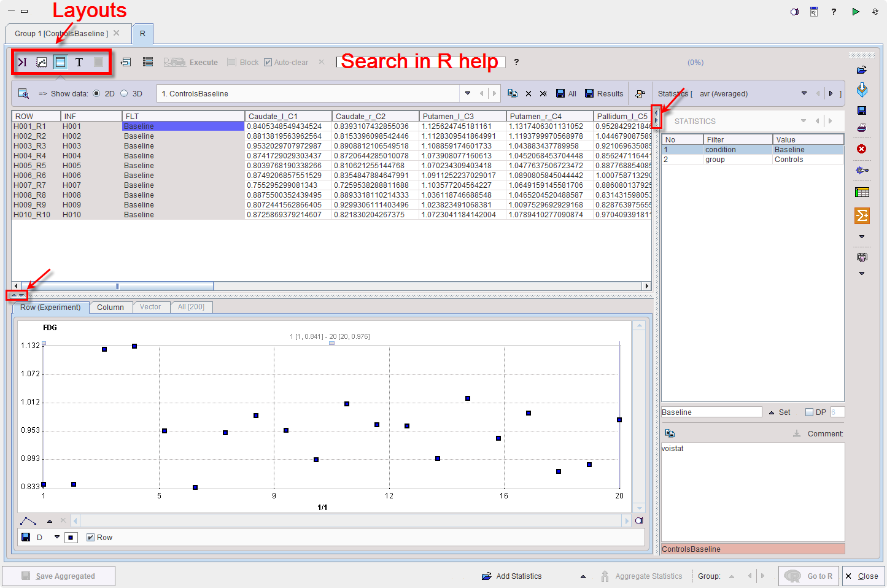
Task: Toggle the Auto-clear checkbox
Action: [x=268, y=62]
